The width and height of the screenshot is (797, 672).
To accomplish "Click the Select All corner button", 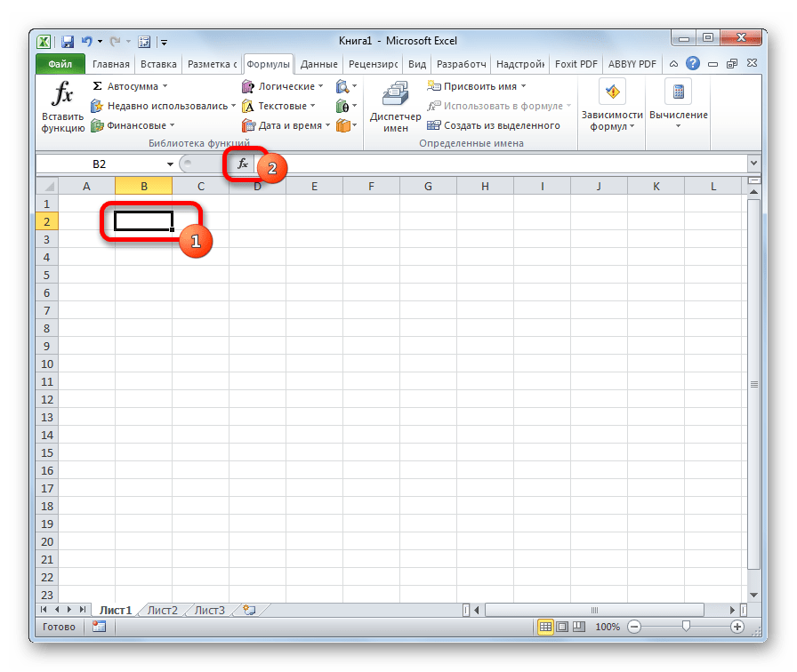I will 47,186.
